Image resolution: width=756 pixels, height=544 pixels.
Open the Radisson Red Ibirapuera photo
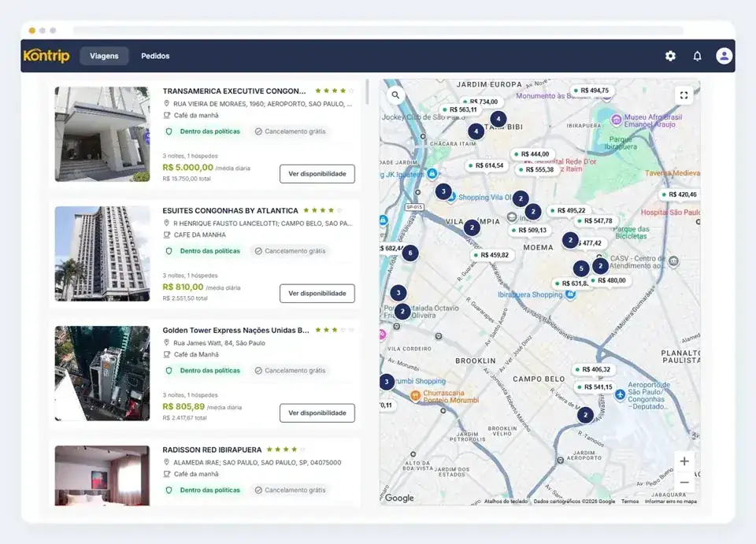point(102,476)
